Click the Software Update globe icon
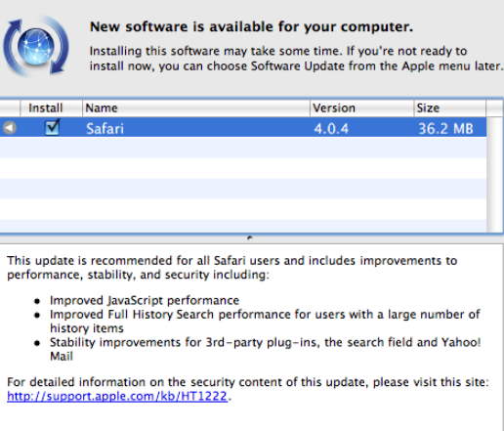504x431 pixels. (x=36, y=46)
